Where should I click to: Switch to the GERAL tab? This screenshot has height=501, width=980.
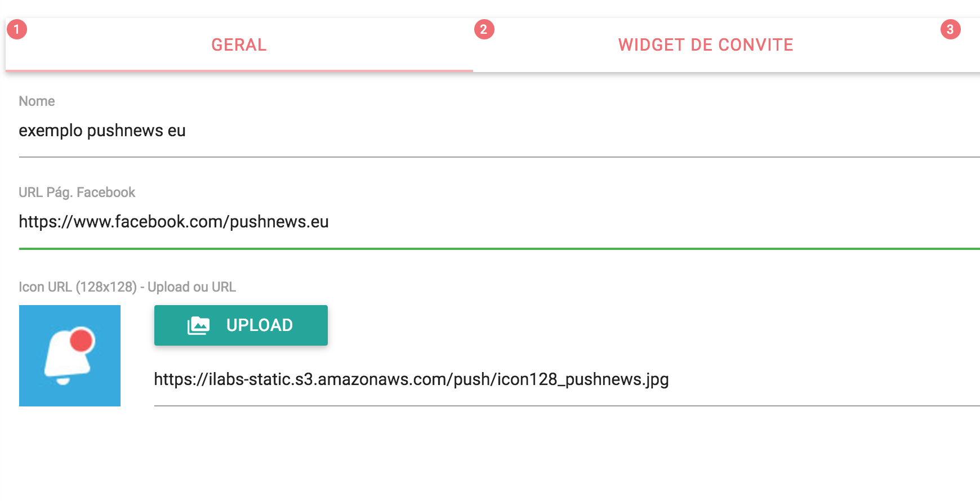point(239,45)
